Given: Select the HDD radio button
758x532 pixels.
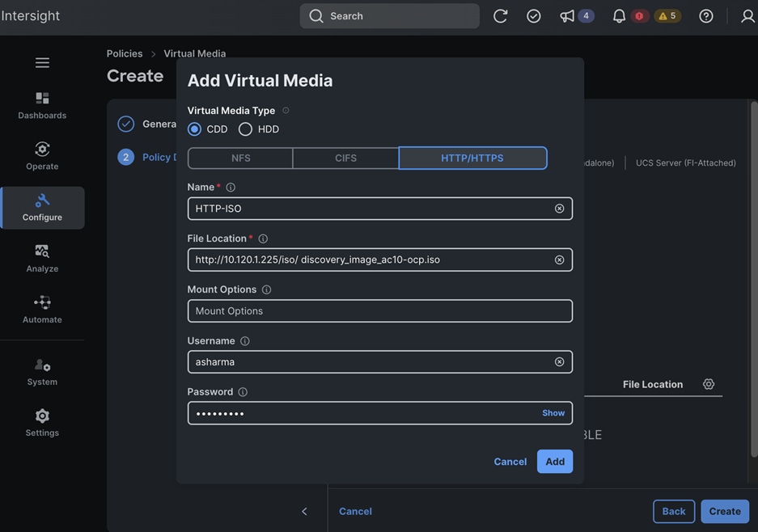Looking at the screenshot, I should point(245,129).
